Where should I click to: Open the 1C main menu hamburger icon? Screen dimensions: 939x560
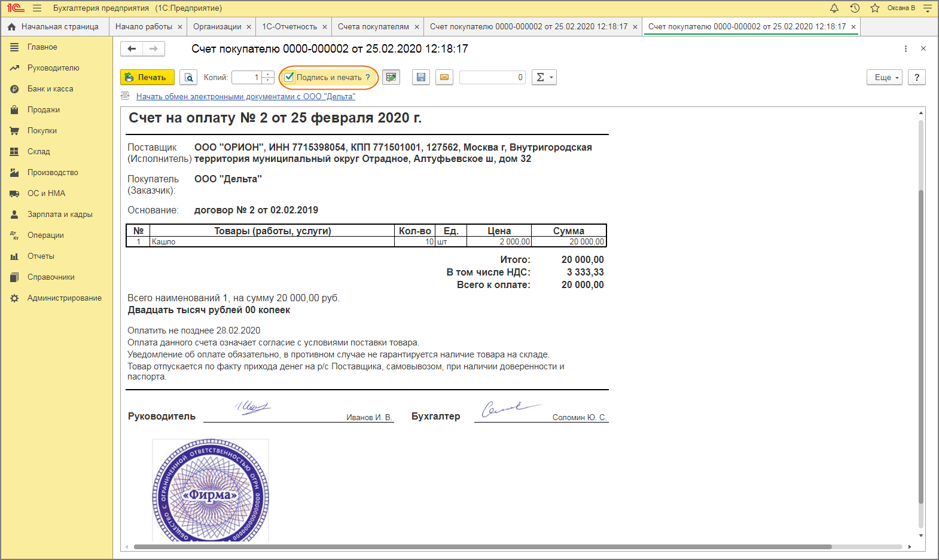click(x=37, y=8)
